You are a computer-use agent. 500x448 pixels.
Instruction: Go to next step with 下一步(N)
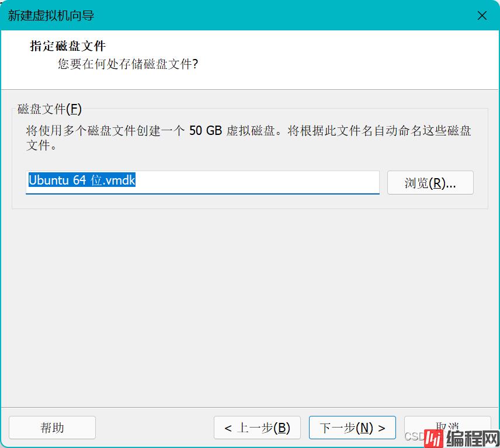[352, 428]
